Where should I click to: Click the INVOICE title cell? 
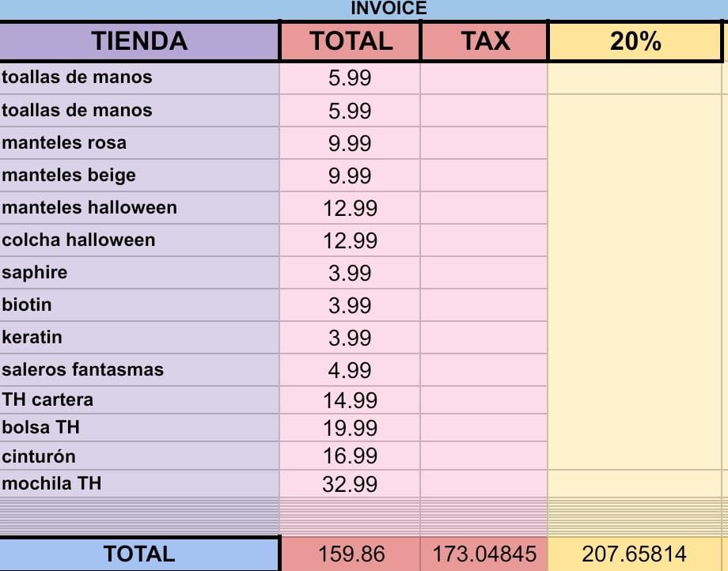[x=388, y=9]
